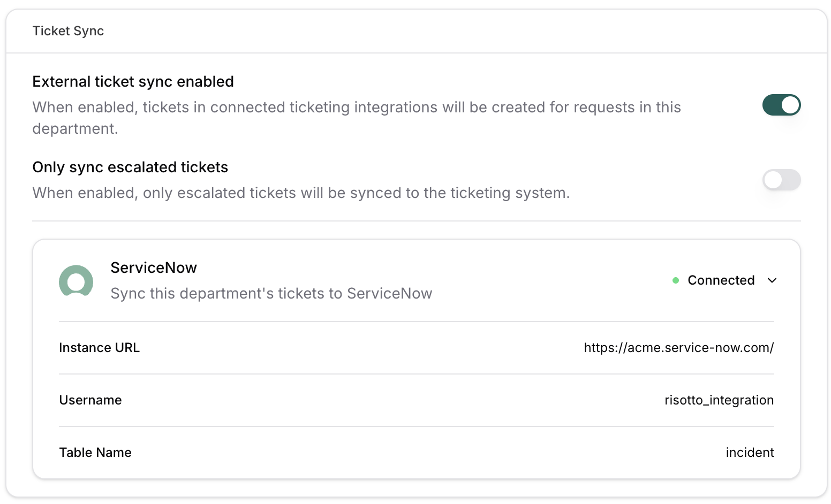Screen dimensions: 831x504
Task: Enable only sync escalated tickets
Action: tap(781, 180)
